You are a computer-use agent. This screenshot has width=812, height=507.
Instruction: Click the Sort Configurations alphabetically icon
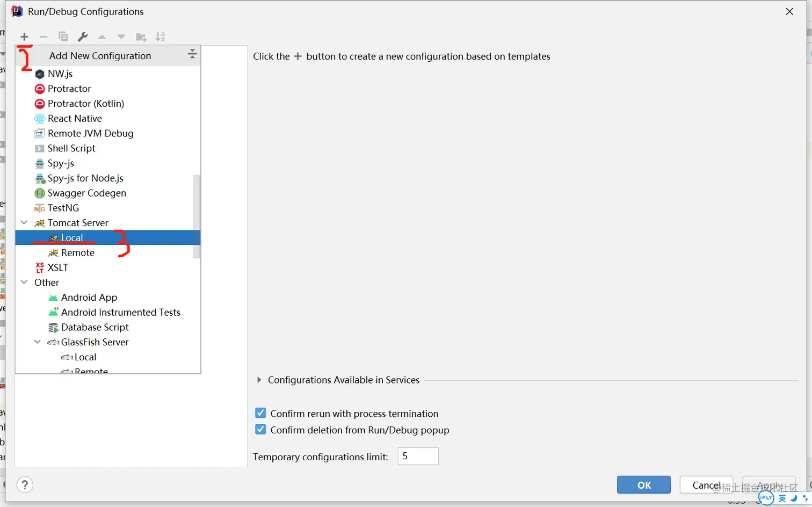(160, 37)
